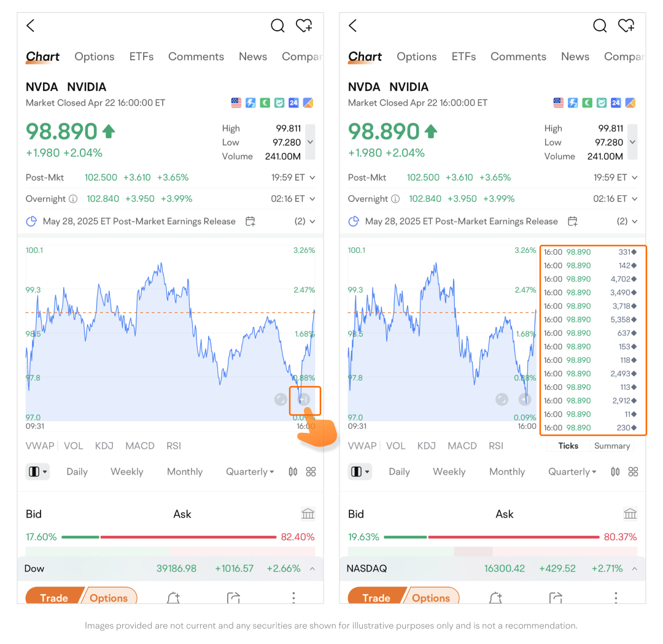Open candlestick compare icon on the left screen
Image resolution: width=663 pixels, height=644 pixels.
[x=293, y=471]
